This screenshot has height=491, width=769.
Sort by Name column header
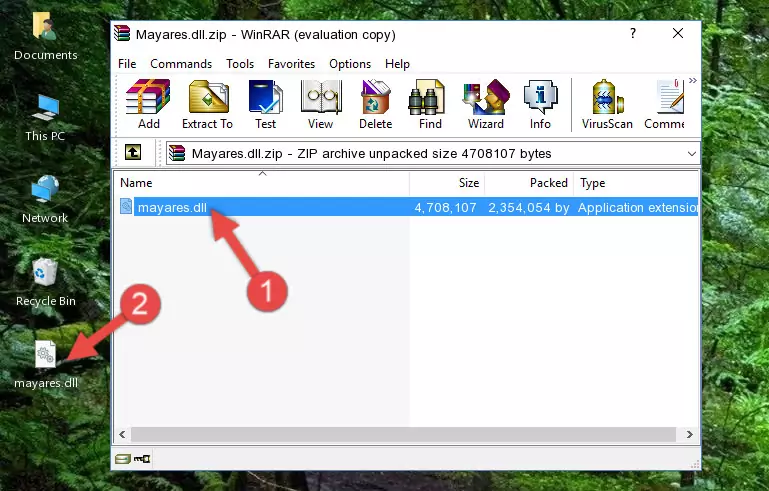[262, 183]
